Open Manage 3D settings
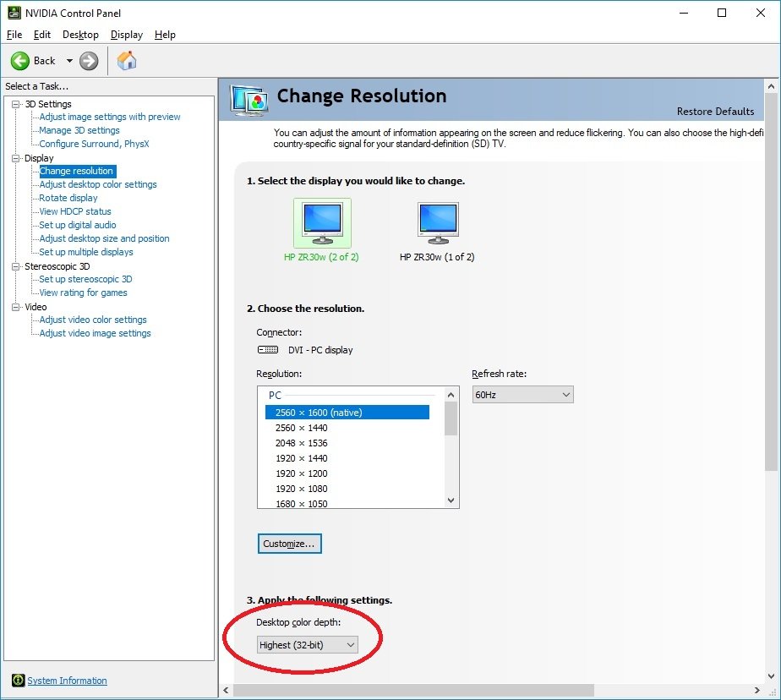The height and width of the screenshot is (700, 781). [x=79, y=130]
